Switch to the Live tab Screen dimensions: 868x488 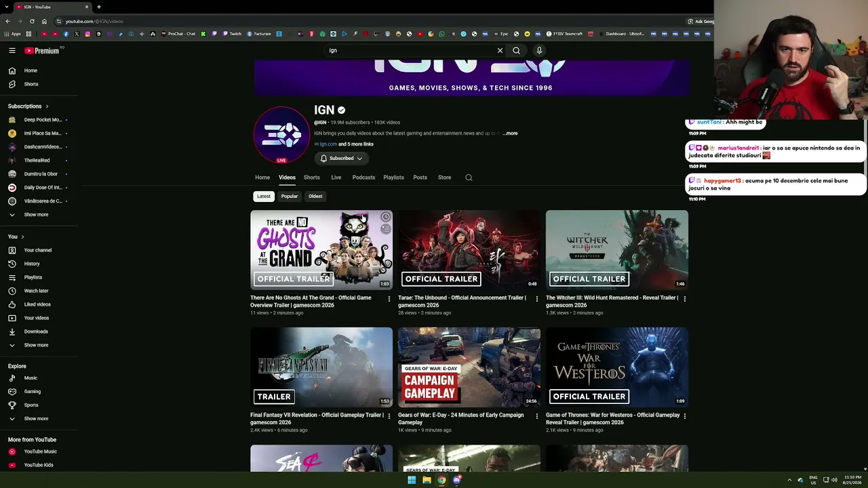tap(336, 178)
